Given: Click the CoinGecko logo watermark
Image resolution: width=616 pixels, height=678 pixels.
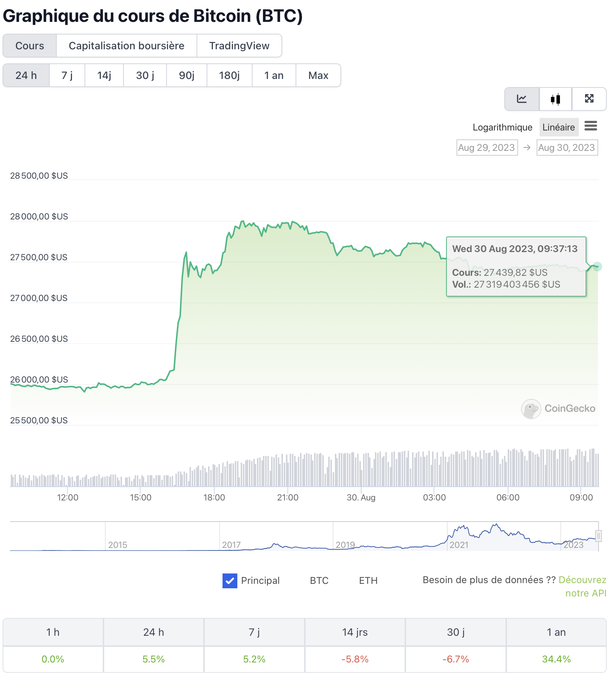Looking at the screenshot, I should tap(558, 409).
